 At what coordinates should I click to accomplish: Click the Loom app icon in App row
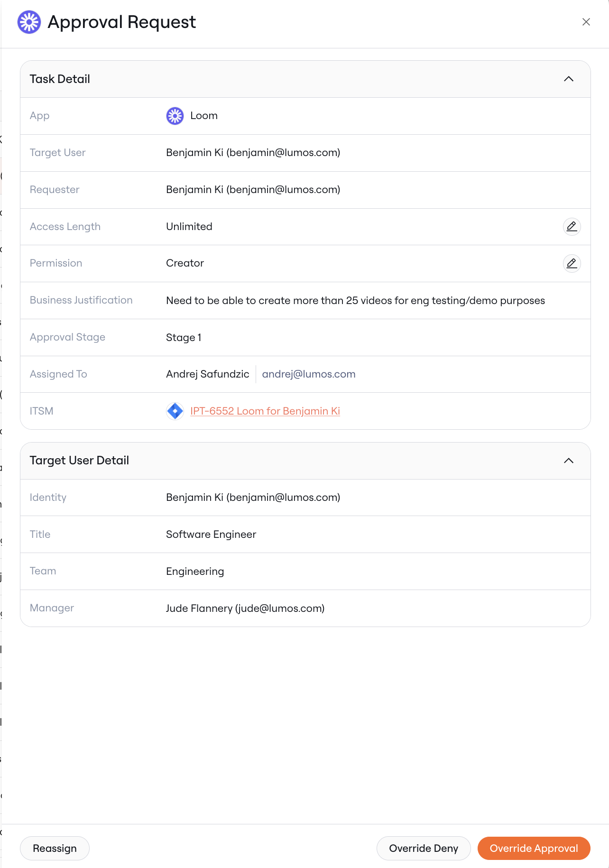click(x=175, y=116)
